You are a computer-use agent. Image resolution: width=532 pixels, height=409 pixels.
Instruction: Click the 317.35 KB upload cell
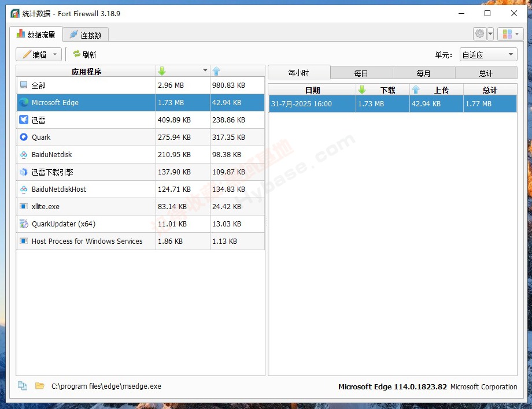[x=237, y=137]
